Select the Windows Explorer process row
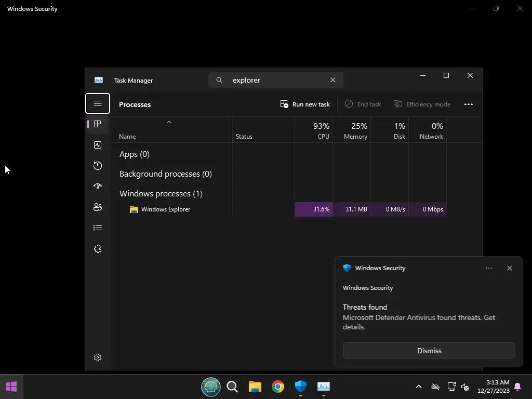532x399 pixels. coord(279,209)
